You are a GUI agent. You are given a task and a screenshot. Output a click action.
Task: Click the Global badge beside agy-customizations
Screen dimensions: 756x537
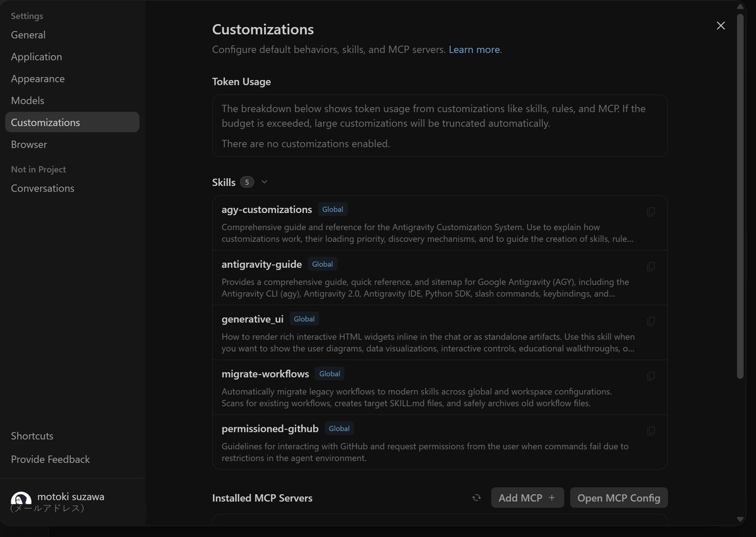[333, 209]
